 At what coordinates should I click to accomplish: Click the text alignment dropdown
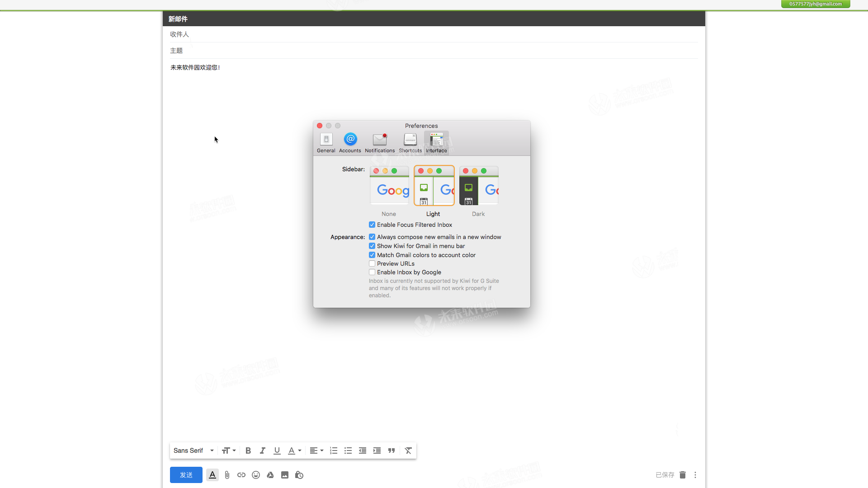coord(316,450)
